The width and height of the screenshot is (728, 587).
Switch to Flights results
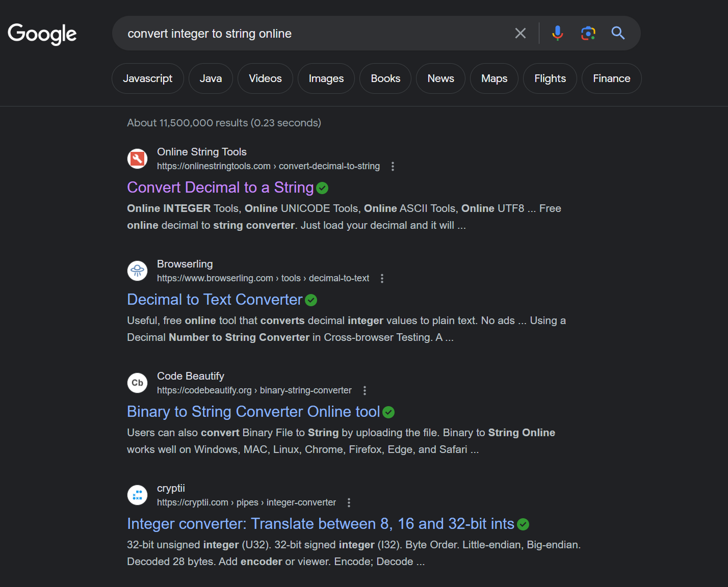point(550,78)
